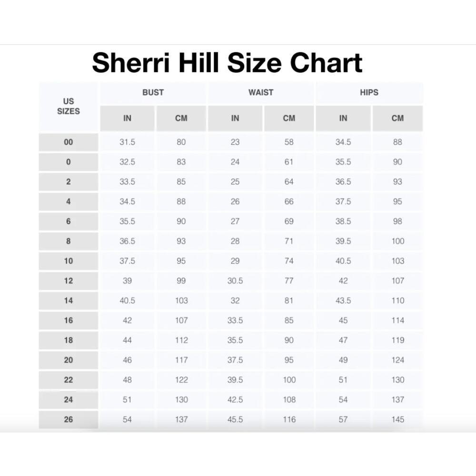This screenshot has width=476, height=476.
Task: Click the hips CM sub-header
Action: coord(397,119)
